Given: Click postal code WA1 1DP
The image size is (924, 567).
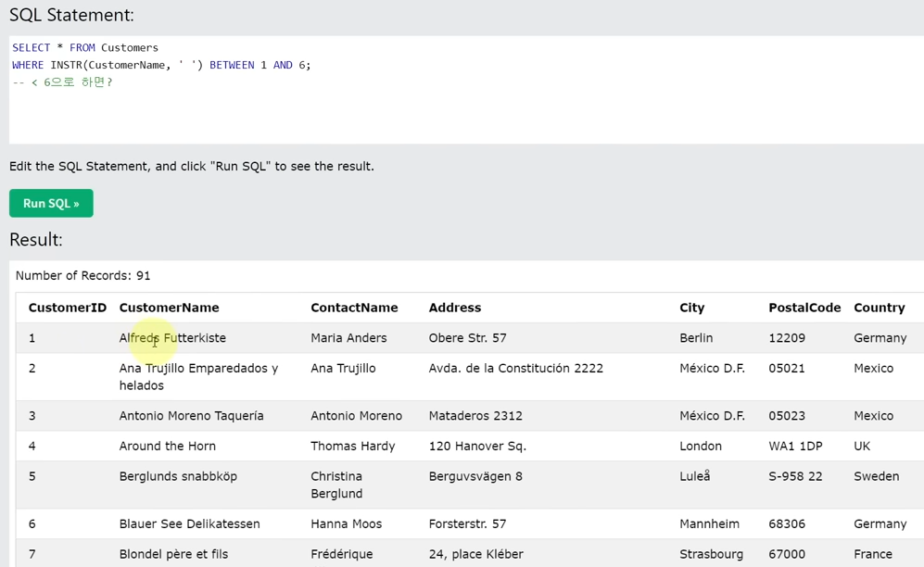Looking at the screenshot, I should [x=795, y=446].
